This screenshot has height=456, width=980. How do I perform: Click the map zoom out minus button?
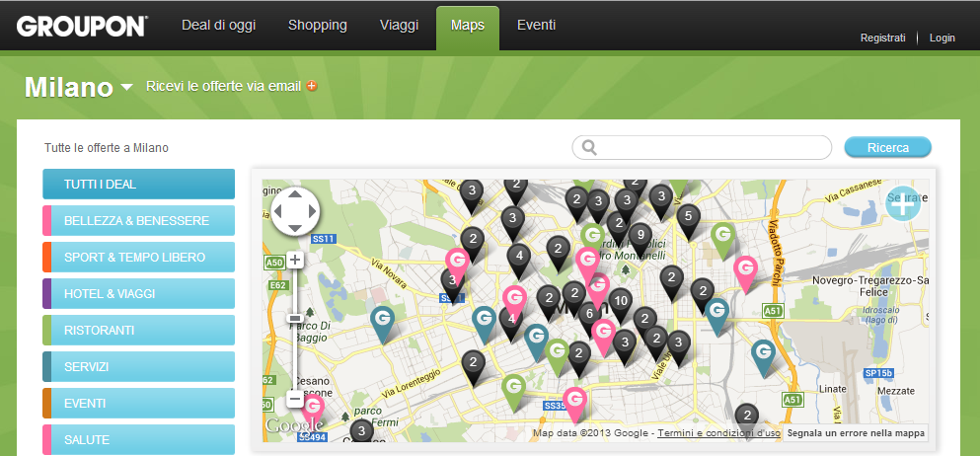[295, 399]
